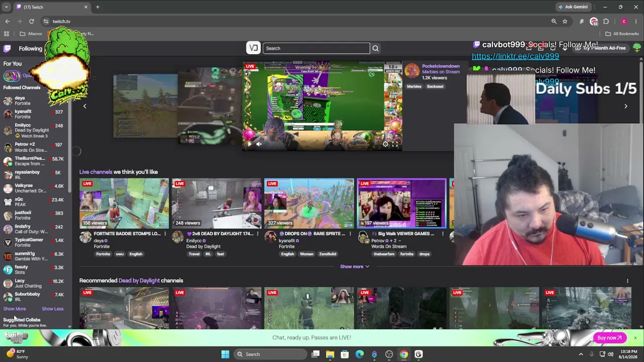Screen dimensions: 644x362
Task: Go to next carousel stream
Action: [x=626, y=106]
